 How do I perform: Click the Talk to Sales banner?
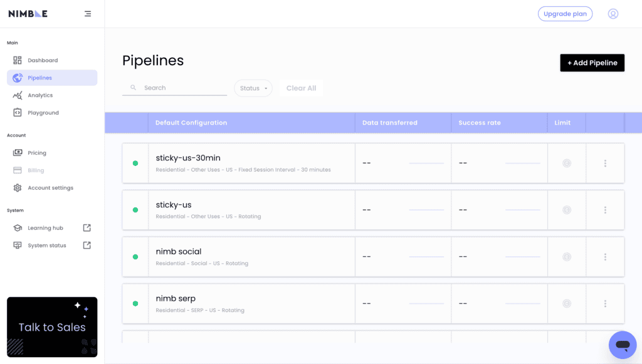(x=52, y=327)
